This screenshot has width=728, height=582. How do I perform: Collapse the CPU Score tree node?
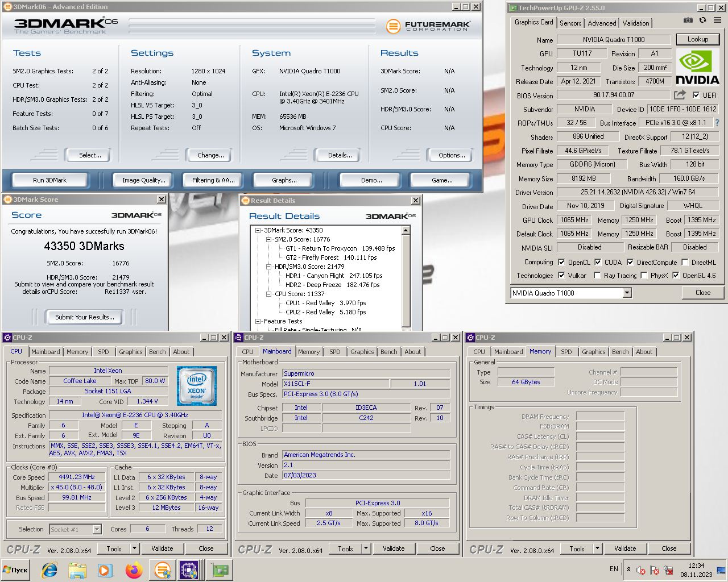(269, 294)
